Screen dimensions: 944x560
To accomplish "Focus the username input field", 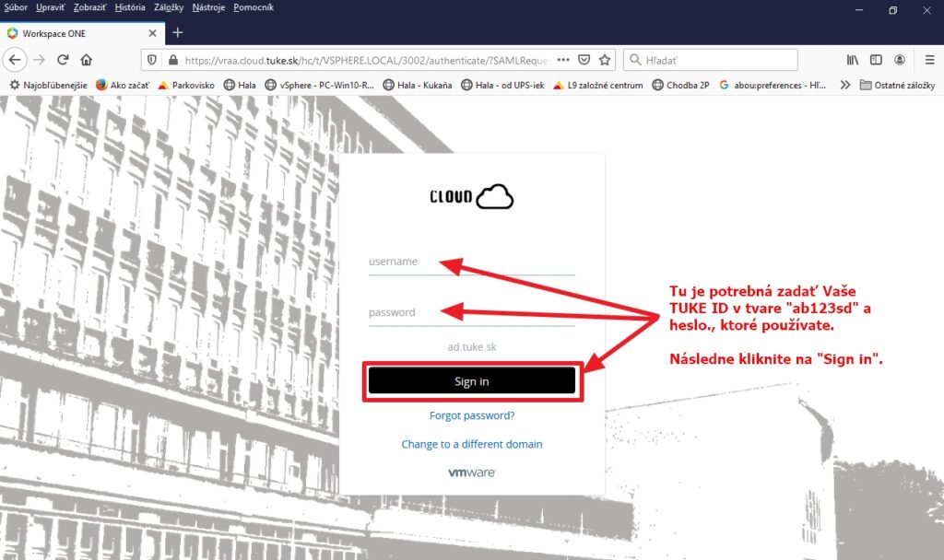I will tap(471, 262).
